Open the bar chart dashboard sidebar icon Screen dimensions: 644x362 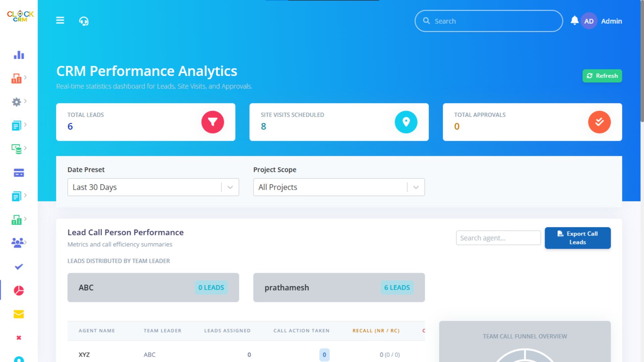pyautogui.click(x=19, y=55)
